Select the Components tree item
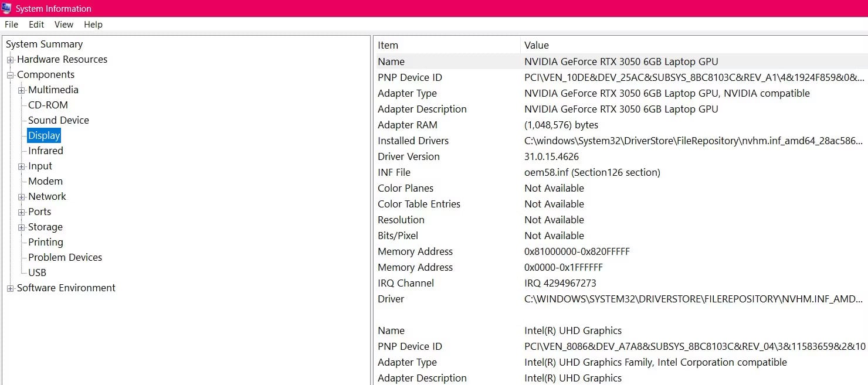Screen dimensions: 868x385 tap(46, 74)
